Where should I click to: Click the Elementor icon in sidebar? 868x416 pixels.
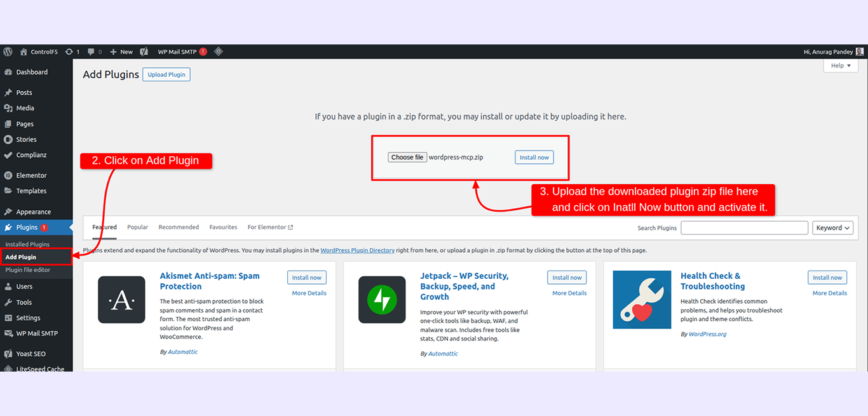8,175
